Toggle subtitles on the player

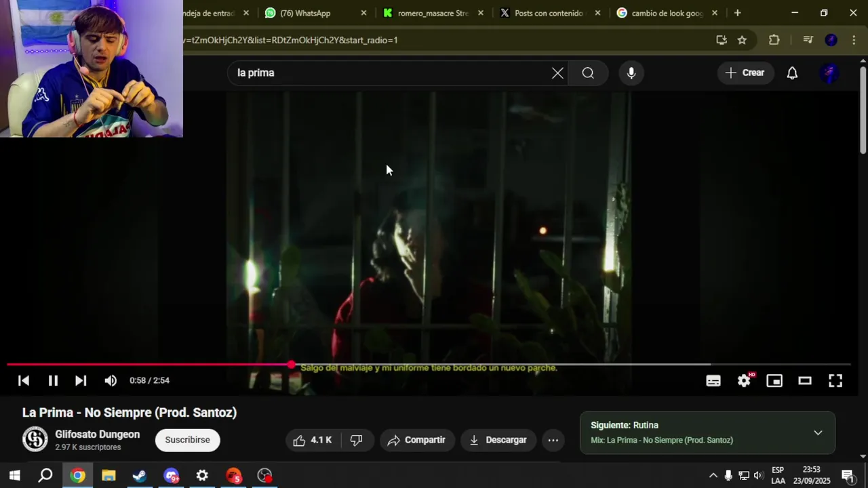pos(713,381)
